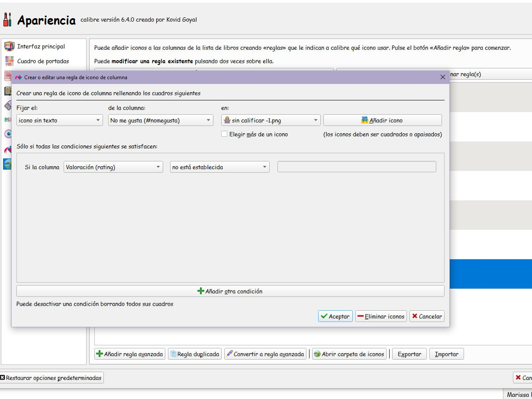Open the 'Valoración (rating)' condition column dropdown
The height and width of the screenshot is (399, 532).
click(x=113, y=167)
